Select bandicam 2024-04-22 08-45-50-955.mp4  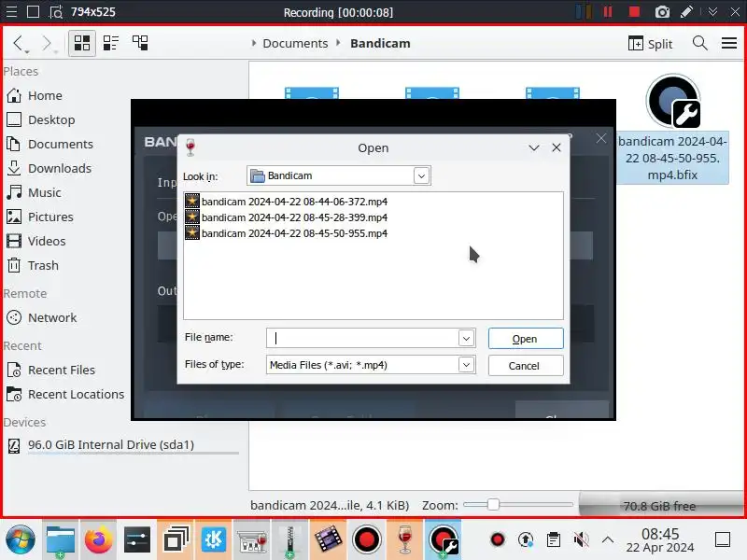point(287,233)
